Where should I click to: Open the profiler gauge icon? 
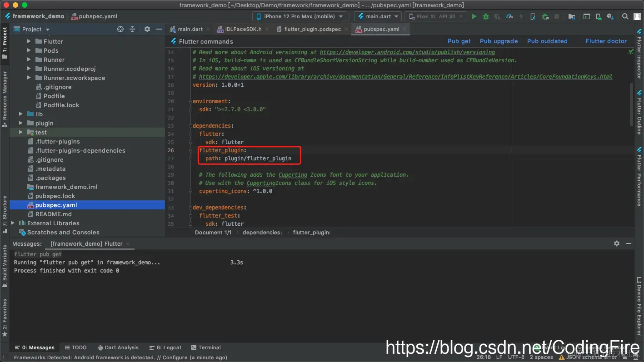(x=509, y=16)
